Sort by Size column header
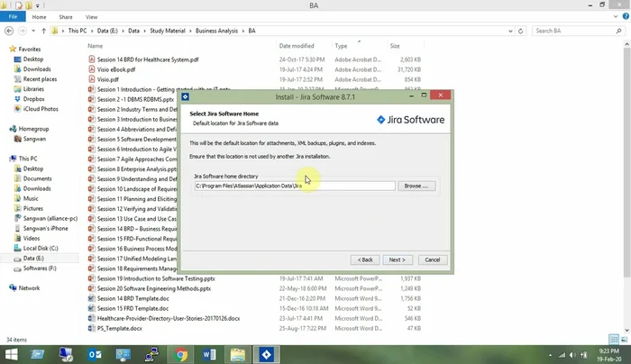 point(395,46)
